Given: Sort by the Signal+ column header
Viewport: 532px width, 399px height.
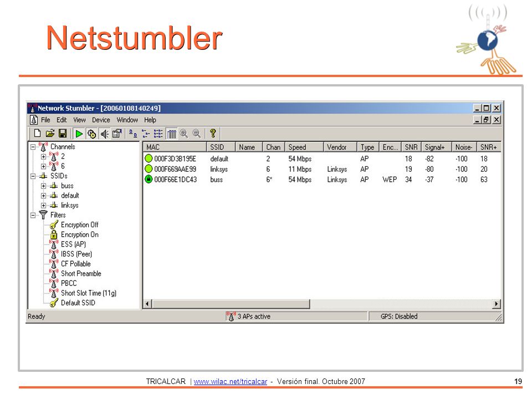Looking at the screenshot, I should point(436,147).
